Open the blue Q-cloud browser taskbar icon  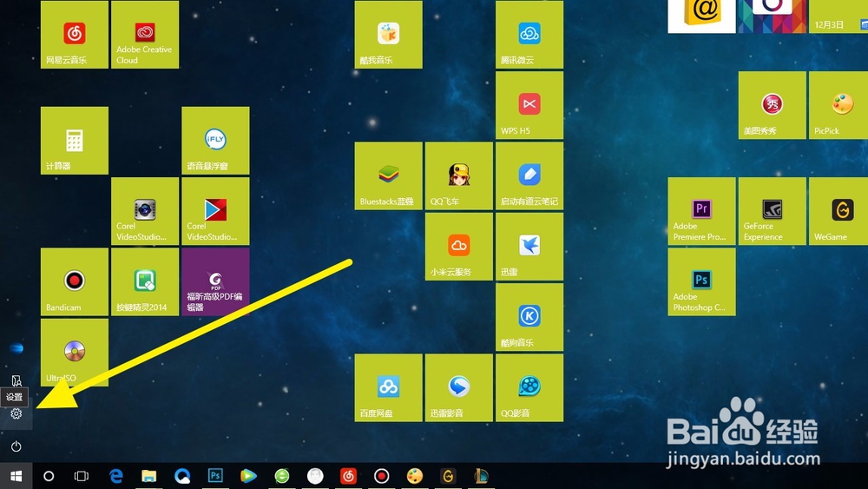182,476
